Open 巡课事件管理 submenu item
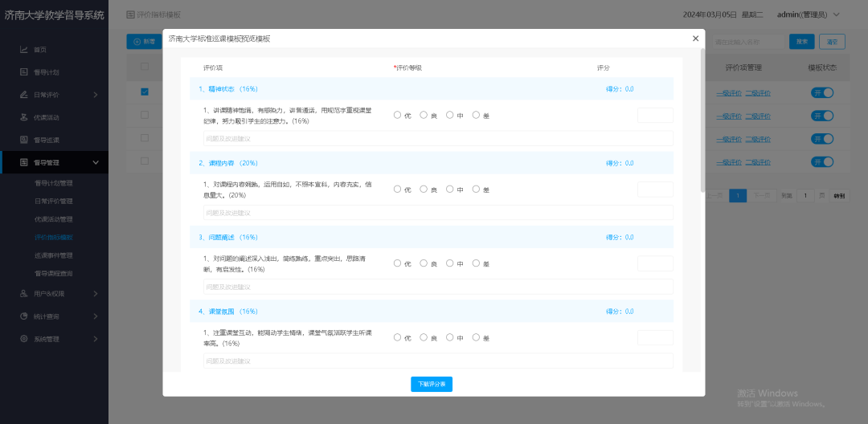This screenshot has width=868, height=424. (x=53, y=255)
